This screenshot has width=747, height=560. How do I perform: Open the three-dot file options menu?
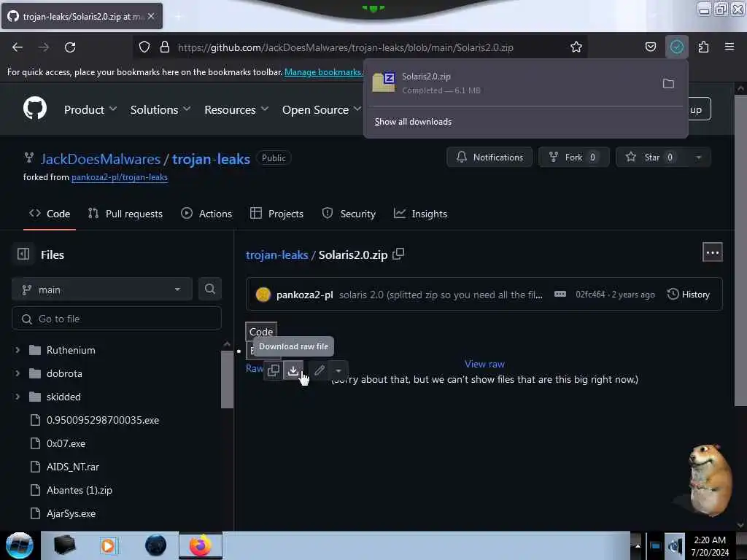(712, 252)
